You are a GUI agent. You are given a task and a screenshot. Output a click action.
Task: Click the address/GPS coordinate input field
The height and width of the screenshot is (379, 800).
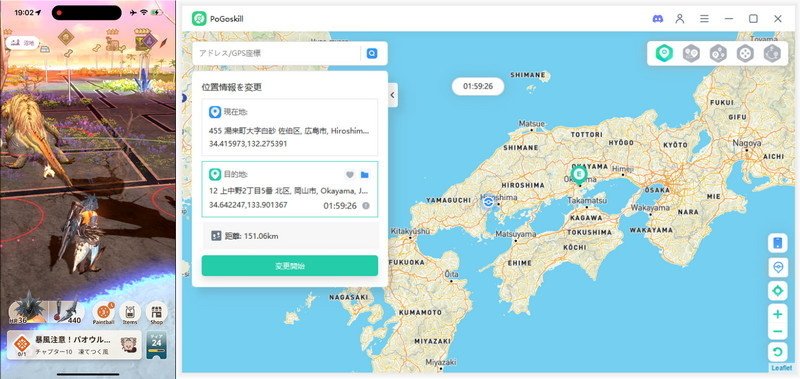pos(277,53)
